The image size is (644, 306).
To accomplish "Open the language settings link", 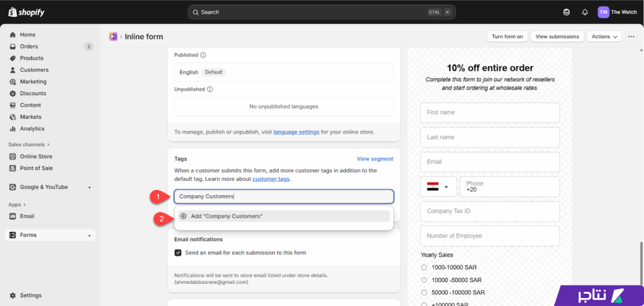I will pos(296,132).
